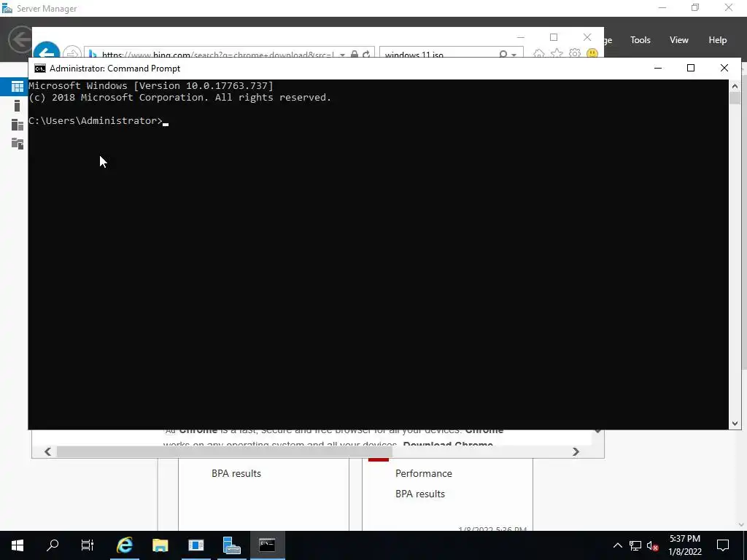The width and height of the screenshot is (747, 560).
Task: Refresh the page in Internet Explorer
Action: pos(366,54)
